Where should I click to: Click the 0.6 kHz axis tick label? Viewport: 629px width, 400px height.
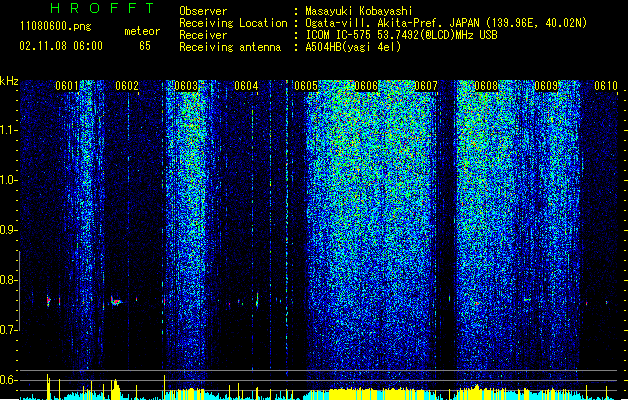coord(9,380)
